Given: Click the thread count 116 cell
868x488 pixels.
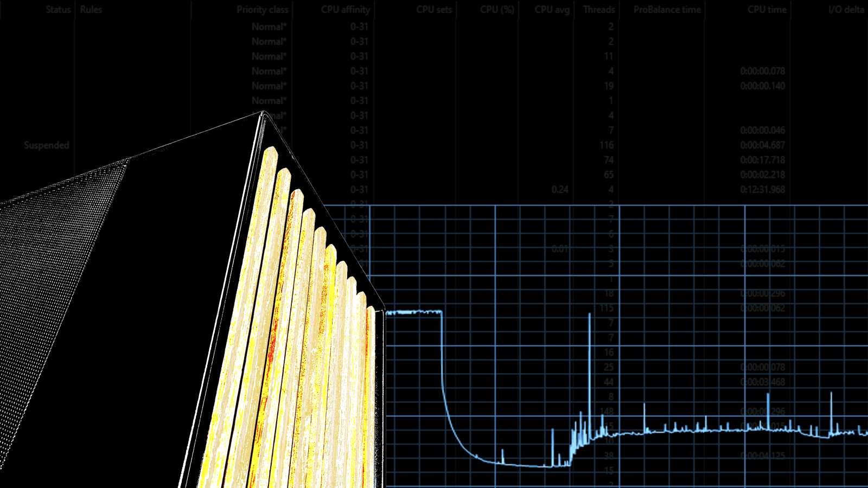Looking at the screenshot, I should (x=607, y=145).
